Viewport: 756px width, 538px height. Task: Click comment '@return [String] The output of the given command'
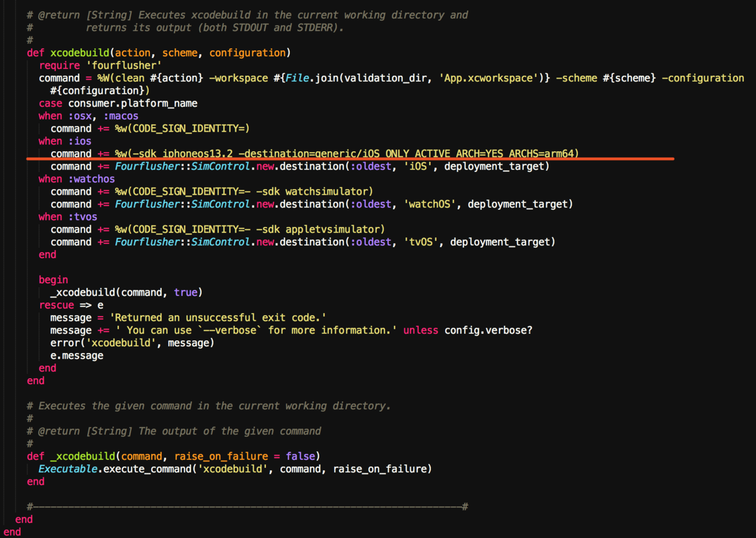click(x=174, y=431)
